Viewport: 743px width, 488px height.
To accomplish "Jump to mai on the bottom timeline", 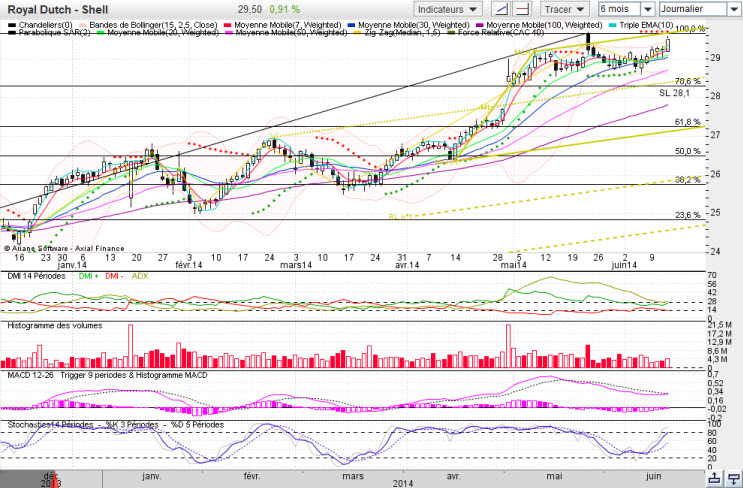I will (554, 476).
